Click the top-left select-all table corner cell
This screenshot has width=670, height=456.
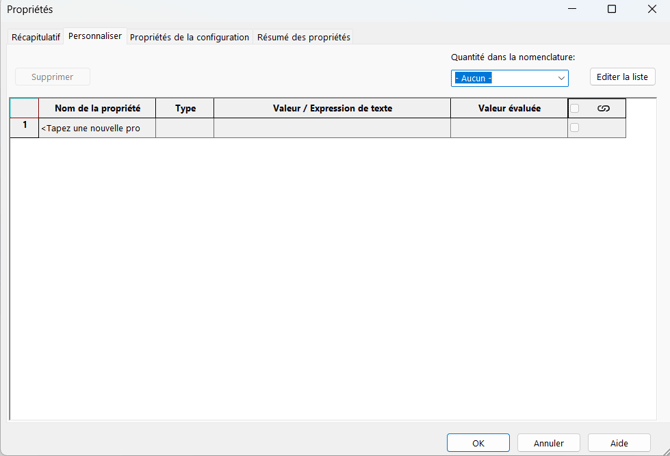[24, 108]
